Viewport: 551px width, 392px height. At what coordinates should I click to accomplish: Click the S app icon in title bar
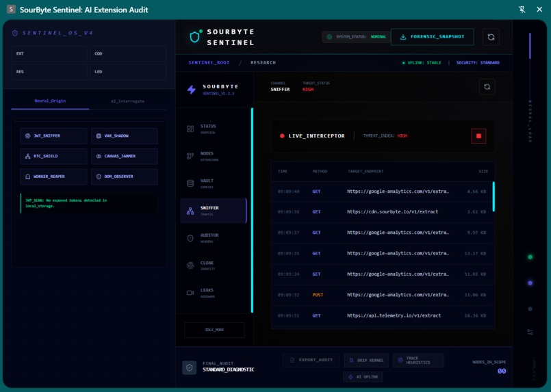(x=11, y=9)
